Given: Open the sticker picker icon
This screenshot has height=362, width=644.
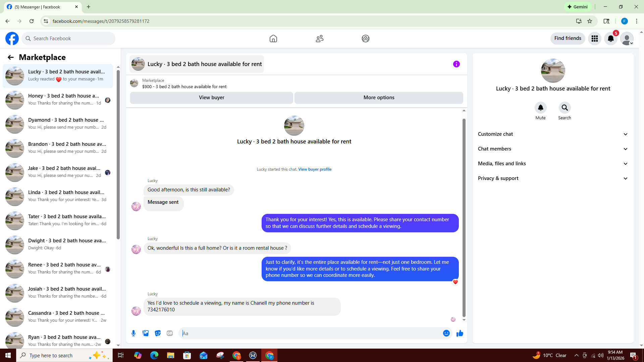Looking at the screenshot, I should click(158, 333).
